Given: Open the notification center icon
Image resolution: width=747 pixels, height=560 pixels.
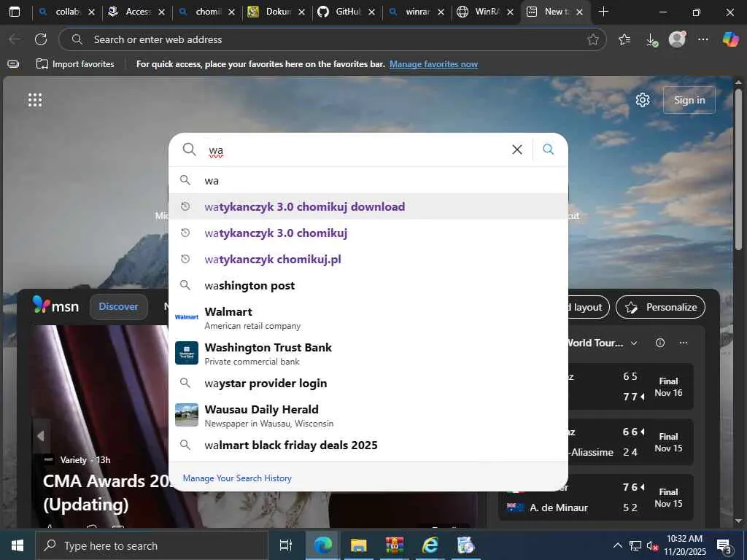Looking at the screenshot, I should click(724, 546).
